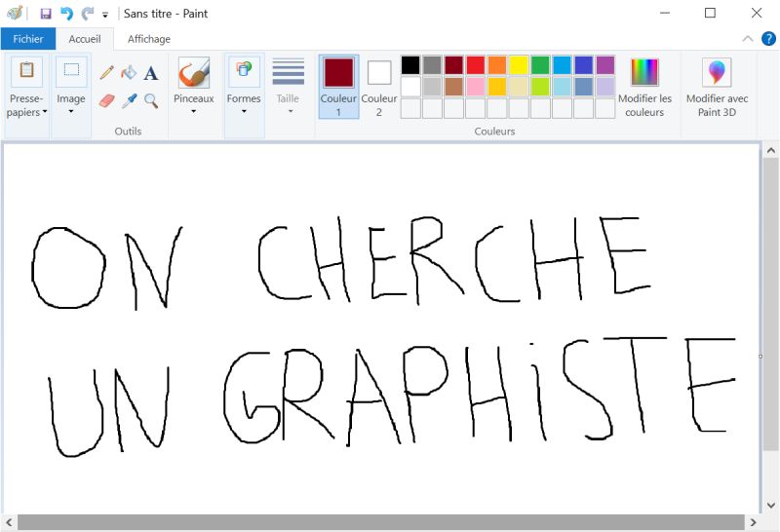Pick the dark gray color swatch

coord(432,65)
